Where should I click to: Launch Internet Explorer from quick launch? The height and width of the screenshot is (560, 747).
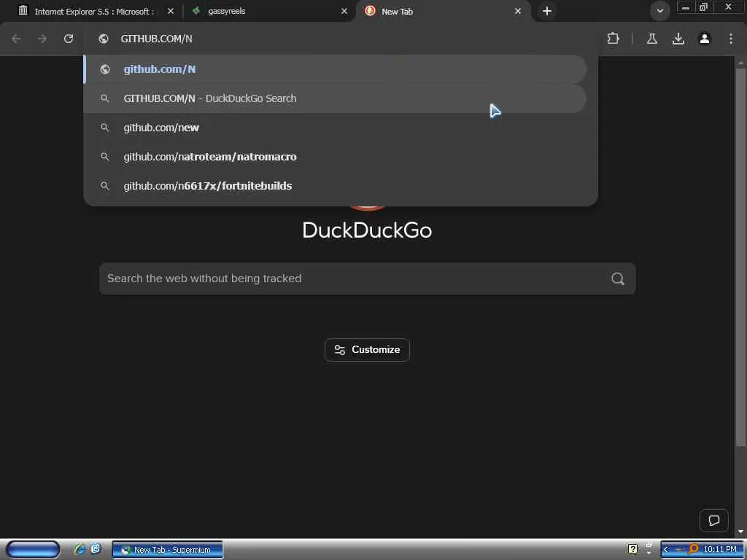[x=80, y=550]
